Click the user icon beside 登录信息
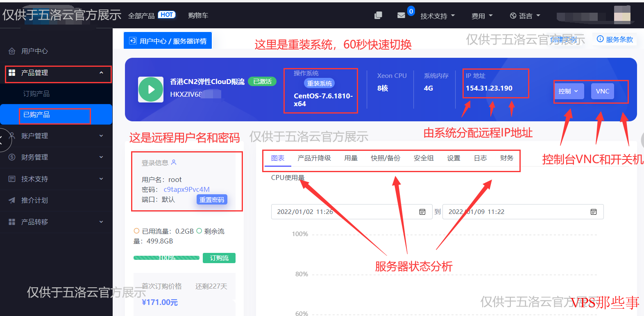 [174, 162]
